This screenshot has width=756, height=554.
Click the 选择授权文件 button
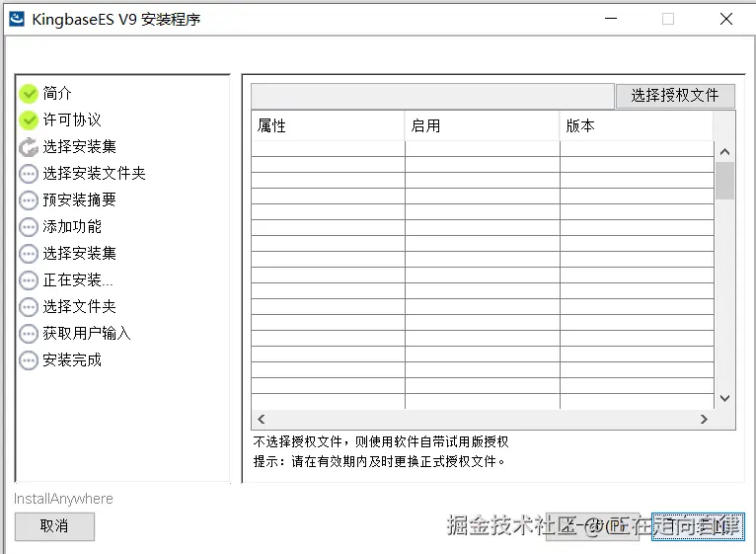[x=675, y=96]
